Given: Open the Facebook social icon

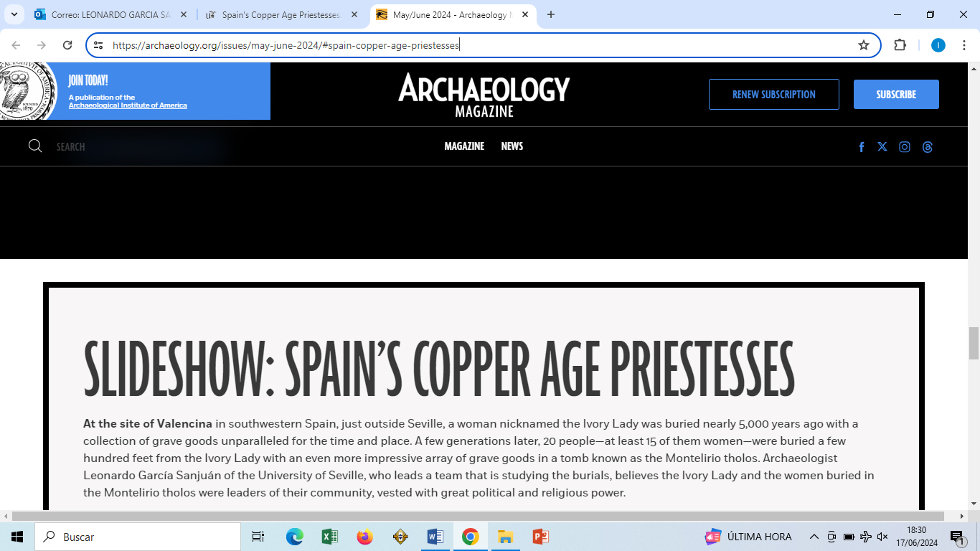Looking at the screenshot, I should pyautogui.click(x=862, y=147).
